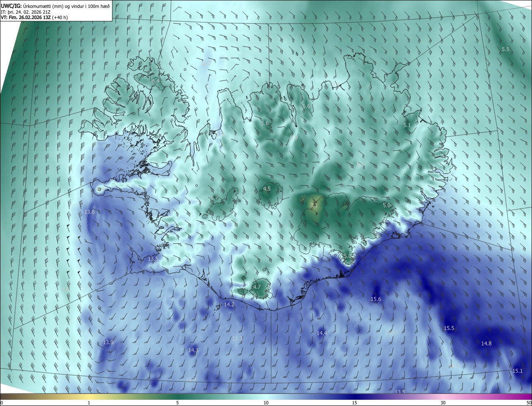Click the 14.1 value label on map
Image resolution: width=532 pixels, height=406 pixels.
click(x=193, y=350)
